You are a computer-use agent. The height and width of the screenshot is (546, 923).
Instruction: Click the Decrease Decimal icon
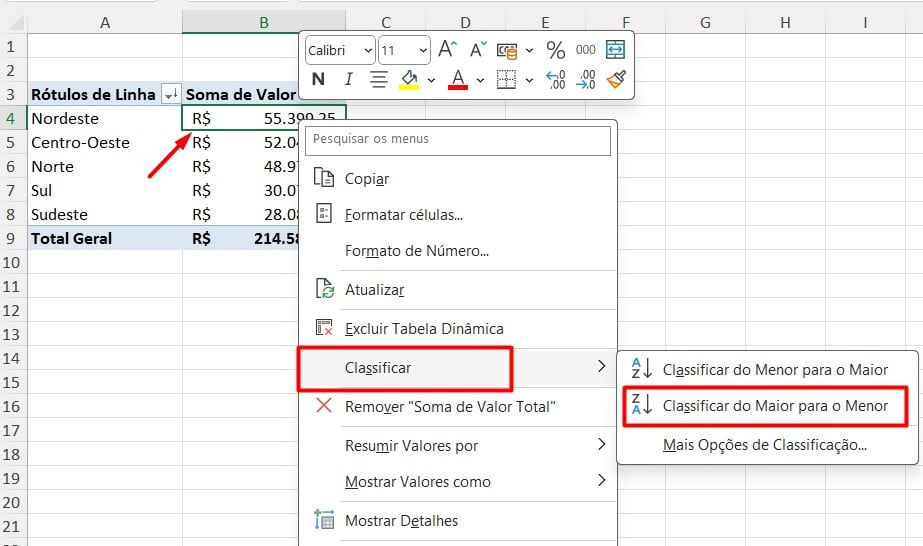coord(586,79)
